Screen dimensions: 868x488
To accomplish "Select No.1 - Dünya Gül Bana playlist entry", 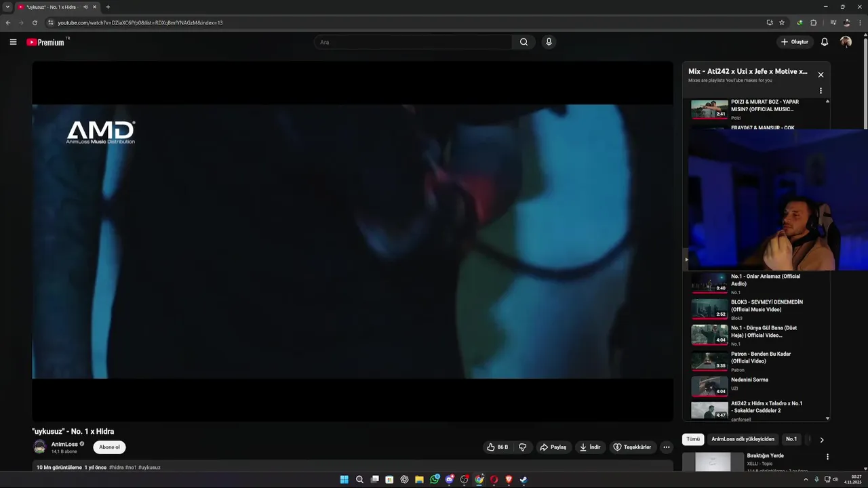I will (756, 335).
